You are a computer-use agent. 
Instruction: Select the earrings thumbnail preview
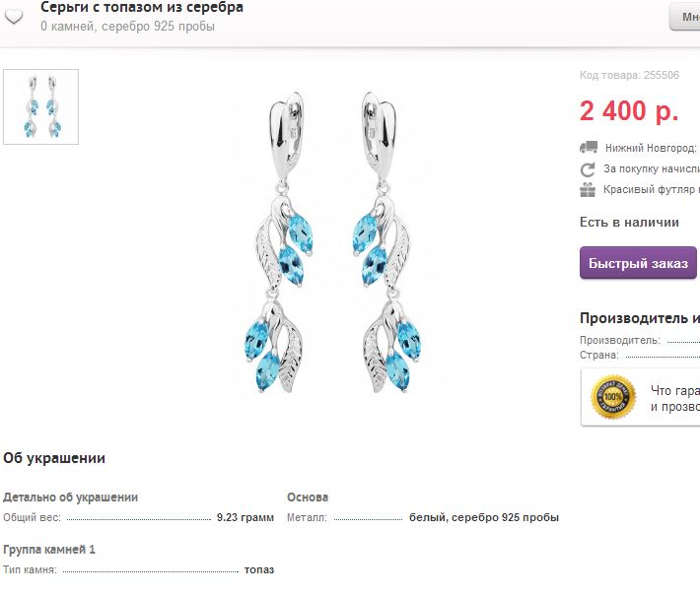40,106
